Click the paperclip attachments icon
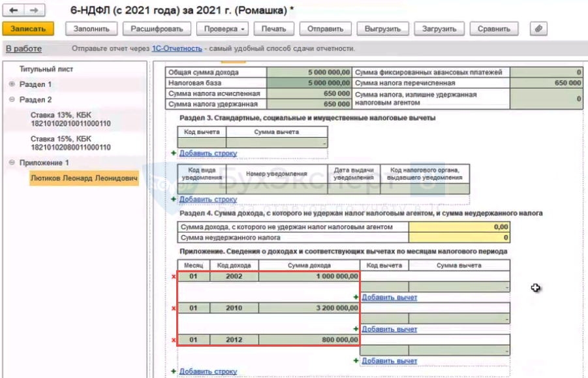This screenshot has height=378, width=588. (538, 29)
